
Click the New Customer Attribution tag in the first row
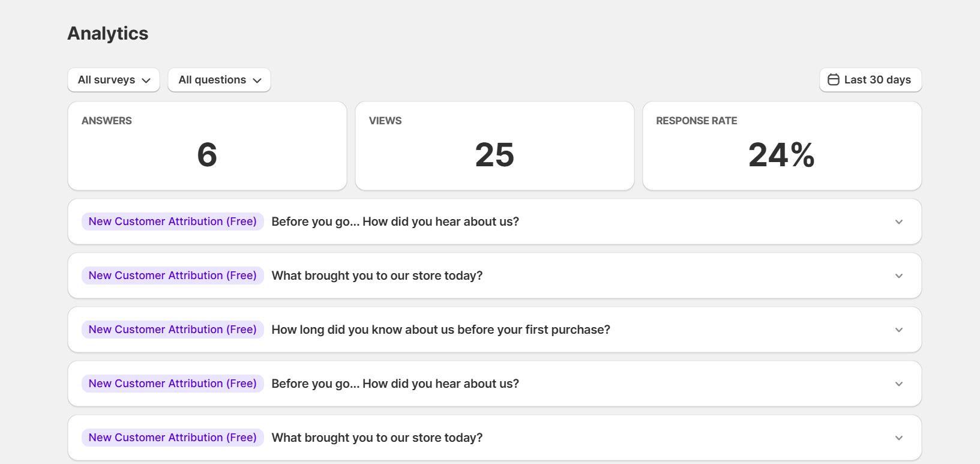coord(172,221)
